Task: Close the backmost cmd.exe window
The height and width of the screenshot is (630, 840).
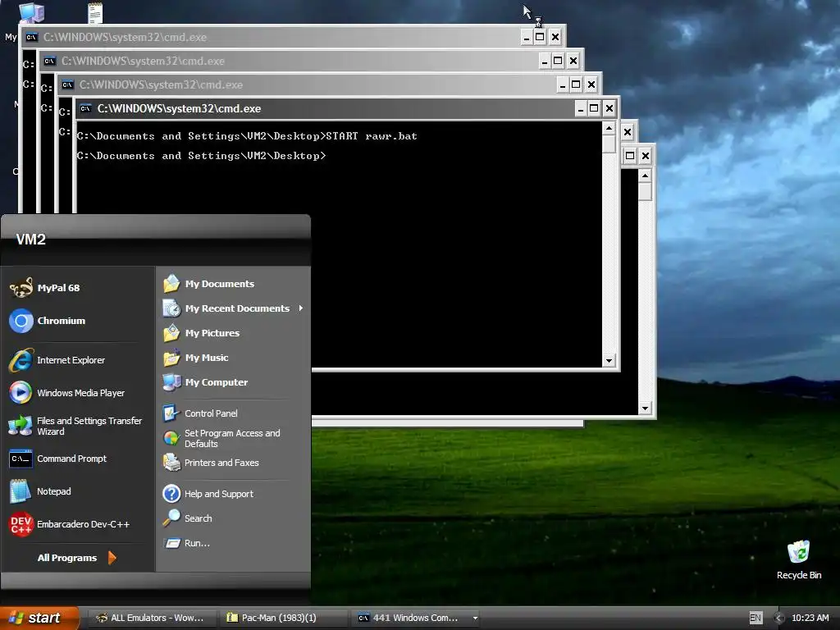Action: [555, 37]
